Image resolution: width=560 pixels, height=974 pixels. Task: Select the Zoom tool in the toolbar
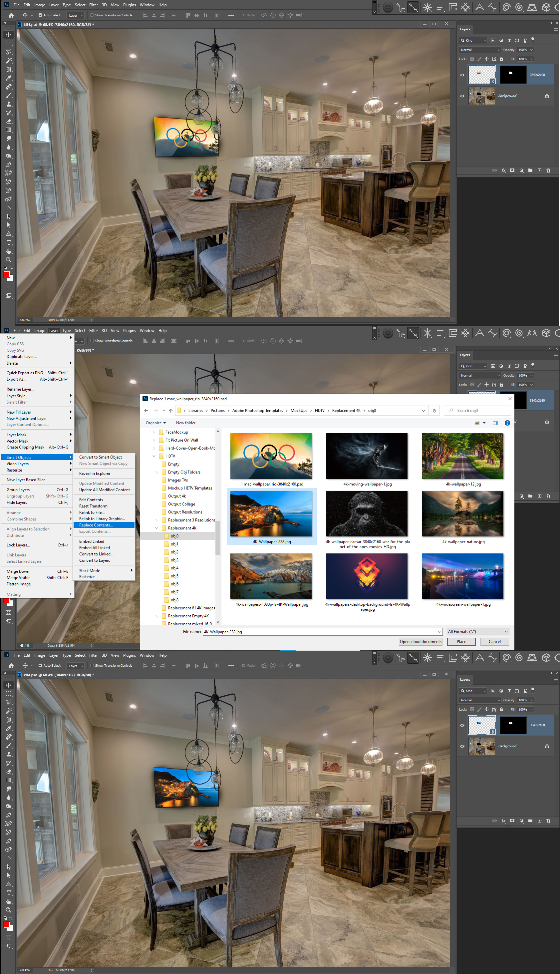[x=8, y=260]
